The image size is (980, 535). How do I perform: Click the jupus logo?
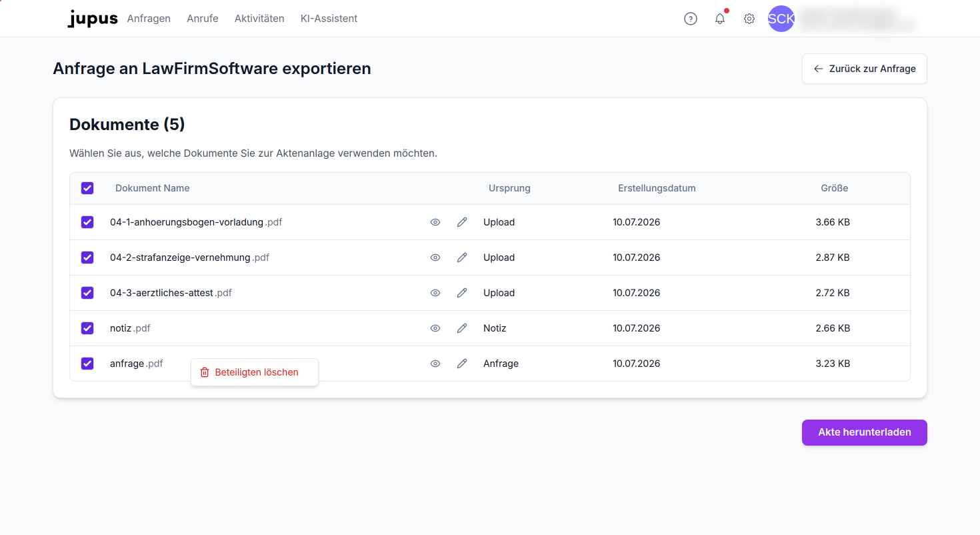[x=93, y=19]
